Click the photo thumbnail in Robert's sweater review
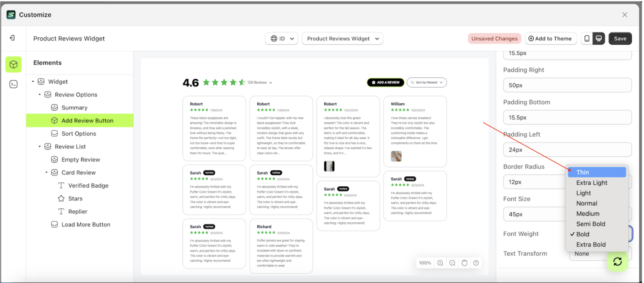 329,166
